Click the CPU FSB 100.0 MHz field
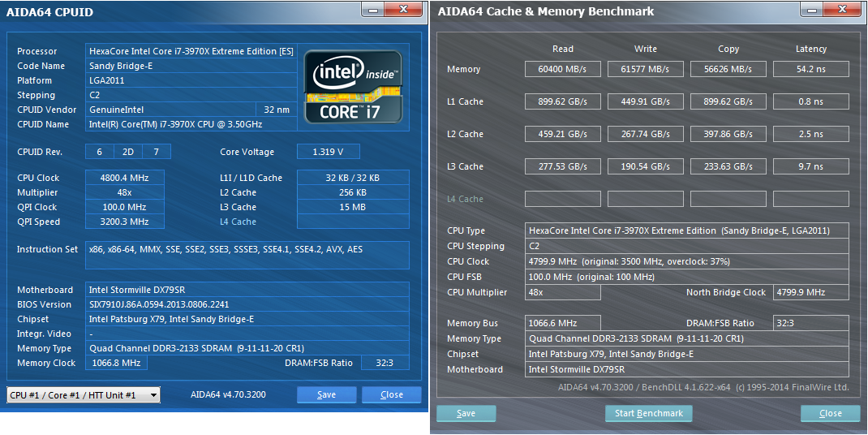 pos(686,277)
